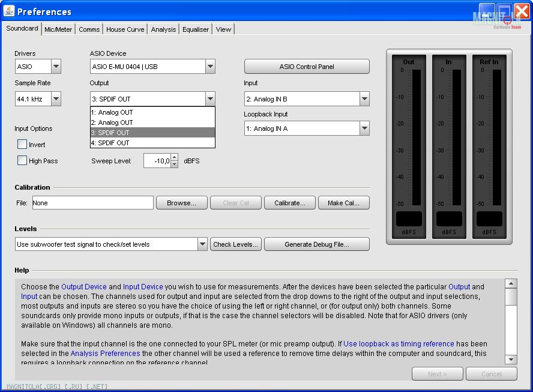Click the Analysis Preferences help link

pos(105,354)
